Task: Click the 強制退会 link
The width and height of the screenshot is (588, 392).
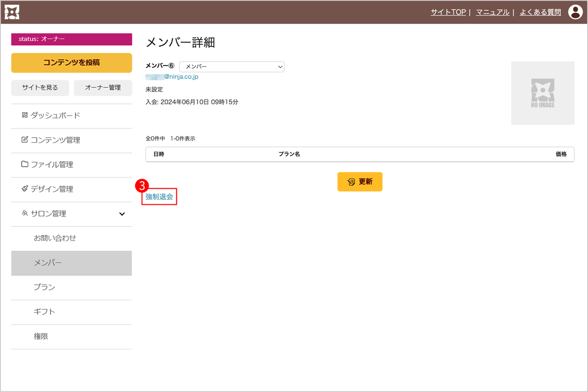Action: tap(159, 196)
